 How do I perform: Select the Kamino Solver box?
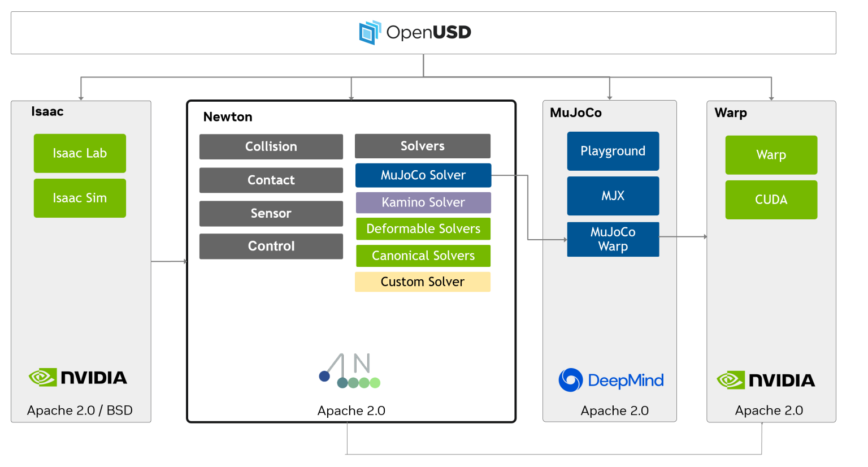coord(423,202)
